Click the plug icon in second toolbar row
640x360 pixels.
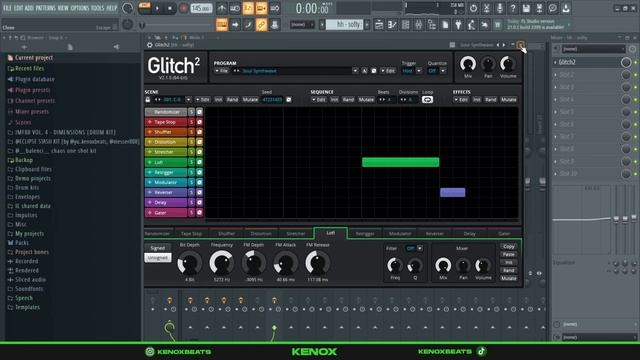[458, 25]
